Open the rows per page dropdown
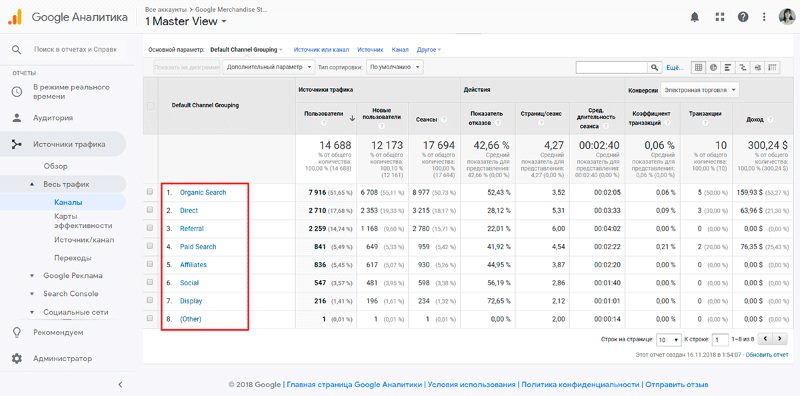Viewport: 800px width, 396px height. 668,340
